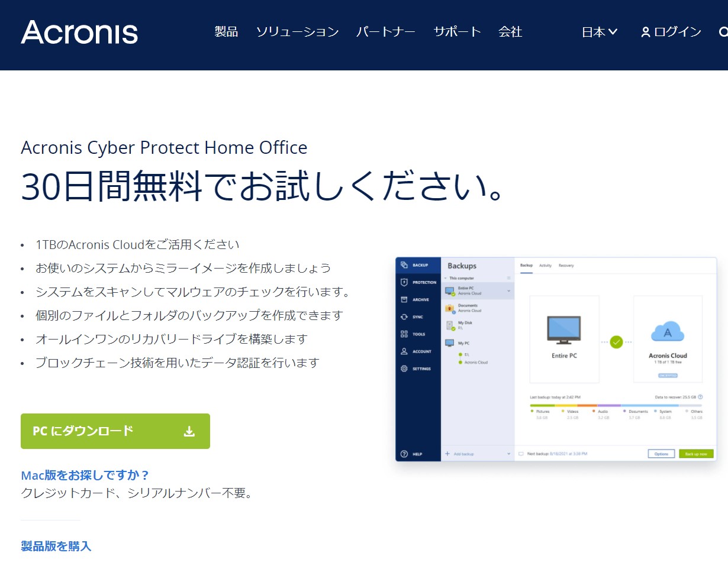Follow the 製品版を購入 link
This screenshot has width=728, height=572.
pos(56,546)
